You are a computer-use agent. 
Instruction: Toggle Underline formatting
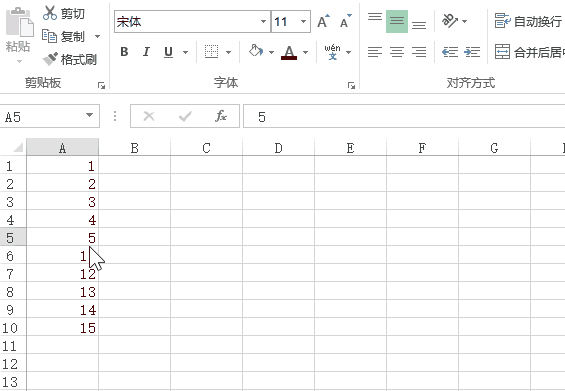pyautogui.click(x=168, y=52)
